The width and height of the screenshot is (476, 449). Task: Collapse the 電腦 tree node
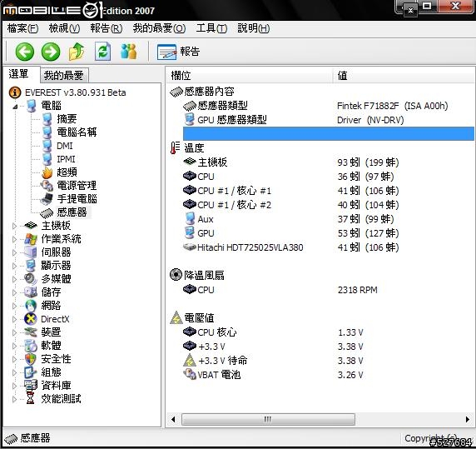coord(15,107)
